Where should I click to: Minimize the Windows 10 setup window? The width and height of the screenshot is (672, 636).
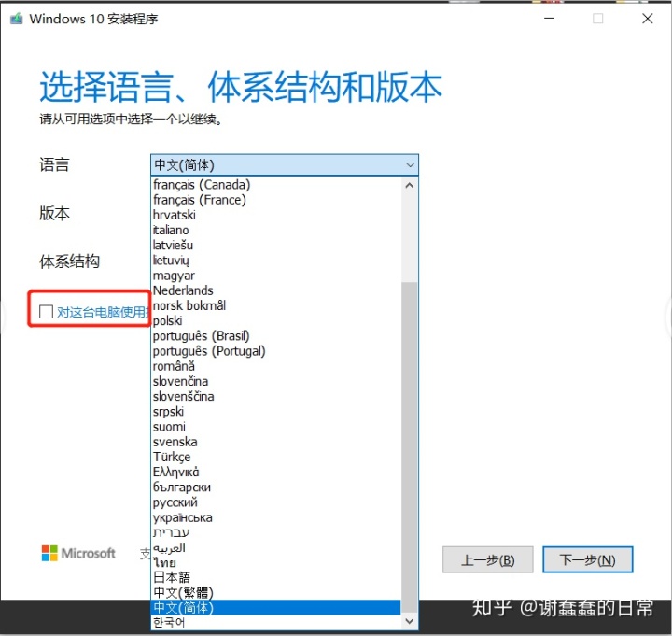coord(550,19)
